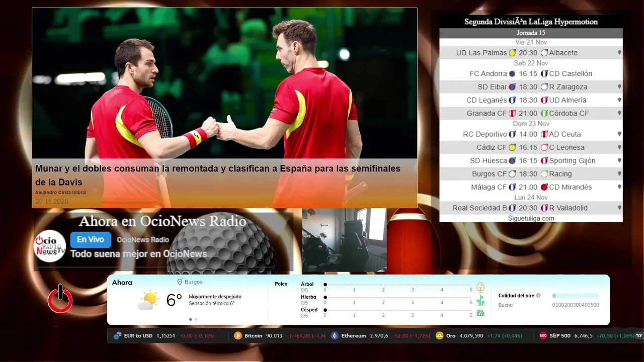Image resolution: width=644 pixels, height=362 pixels.
Task: Click the Burgos CF 18:30 kickoff time
Action: click(x=528, y=174)
